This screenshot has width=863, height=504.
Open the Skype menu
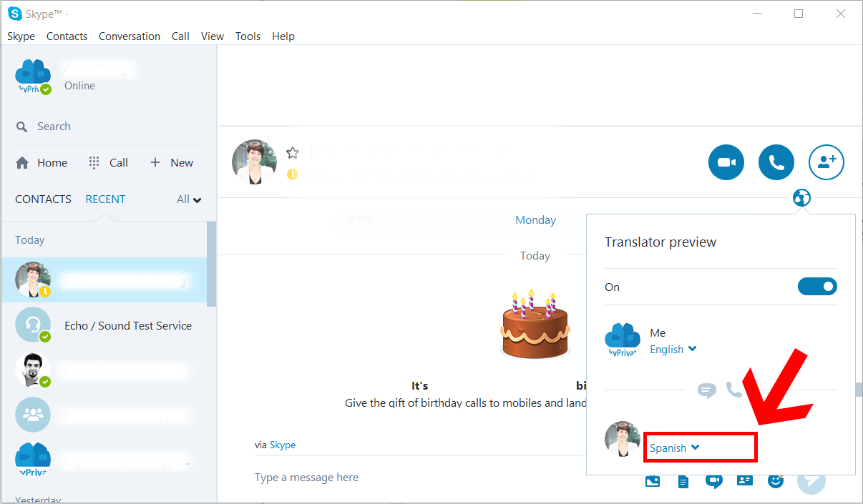tap(21, 36)
